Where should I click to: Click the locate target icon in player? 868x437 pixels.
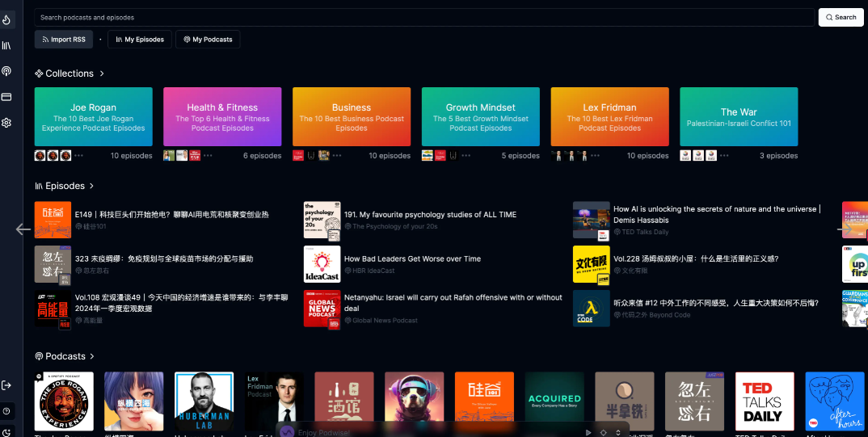[604, 432]
